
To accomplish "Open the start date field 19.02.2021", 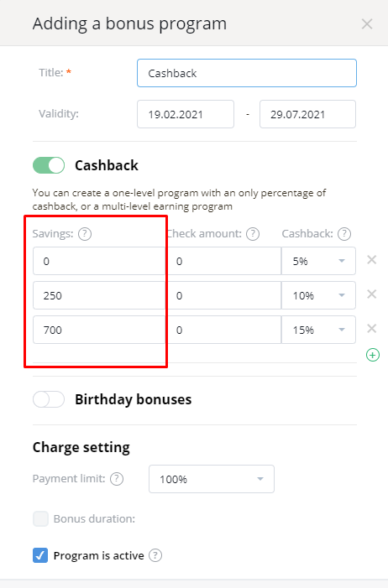I will 186,114.
